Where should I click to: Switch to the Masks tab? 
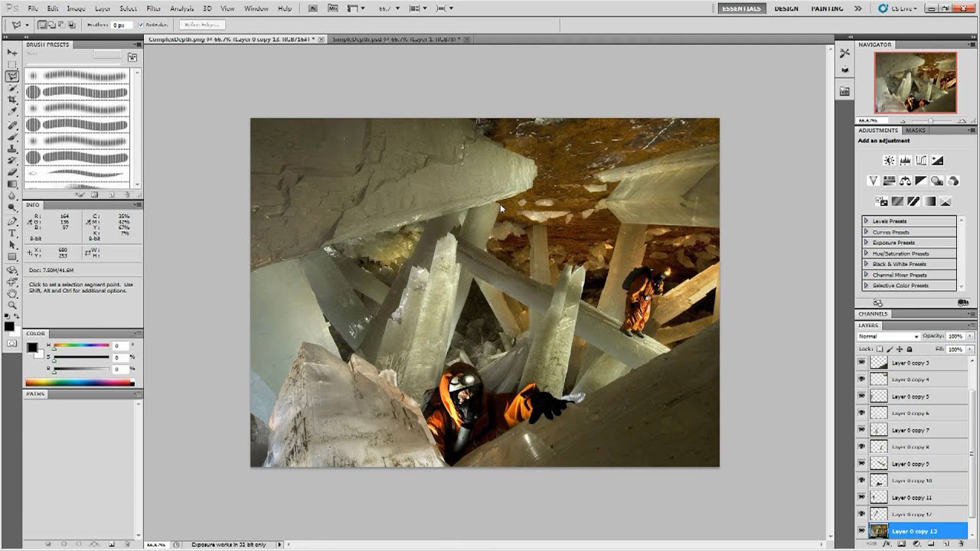click(x=916, y=130)
